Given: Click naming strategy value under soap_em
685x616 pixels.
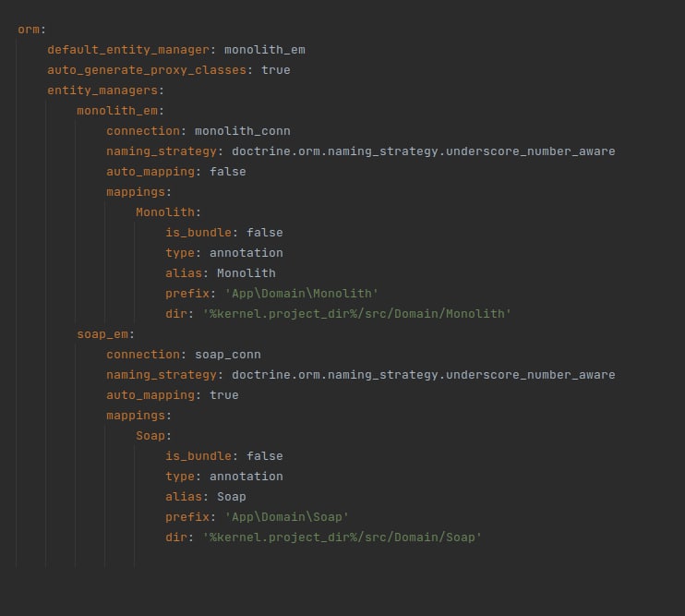Looking at the screenshot, I should [x=424, y=375].
